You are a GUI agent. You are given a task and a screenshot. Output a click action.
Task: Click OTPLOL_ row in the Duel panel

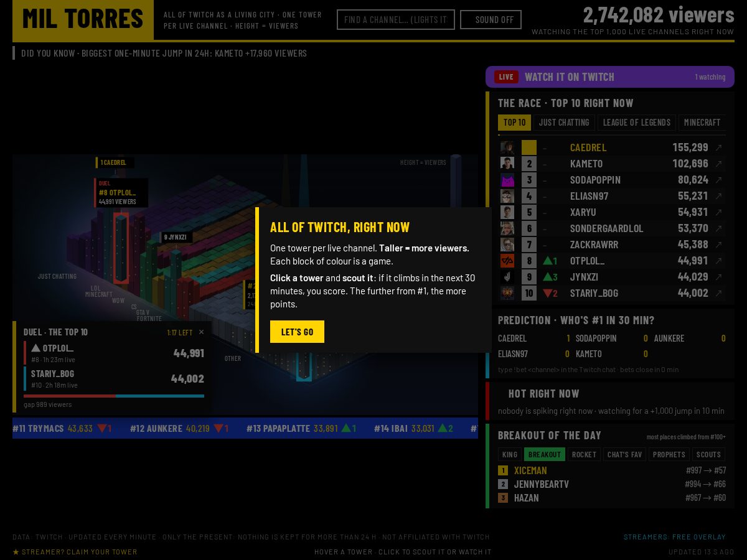click(114, 353)
